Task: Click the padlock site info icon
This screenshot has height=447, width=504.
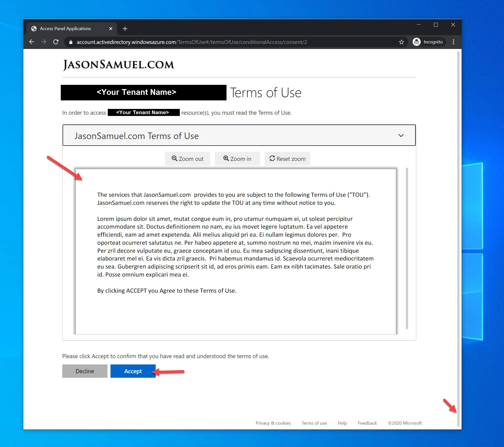Action: 71,42
